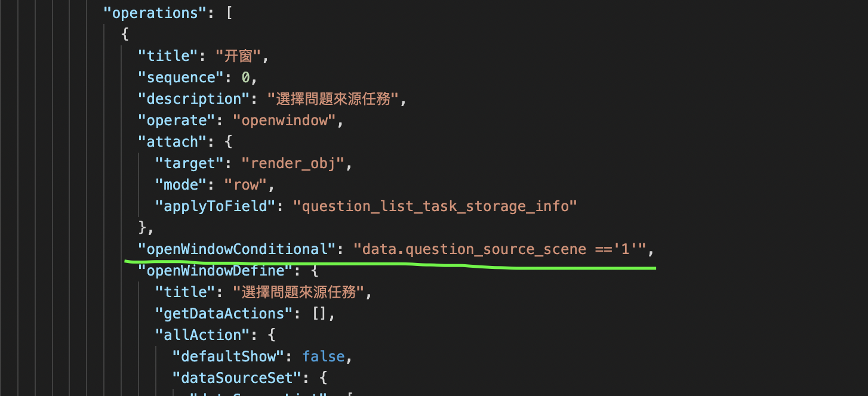The image size is (868, 396).
Task: Click the underlined "openWindowConditional" key
Action: [237, 249]
